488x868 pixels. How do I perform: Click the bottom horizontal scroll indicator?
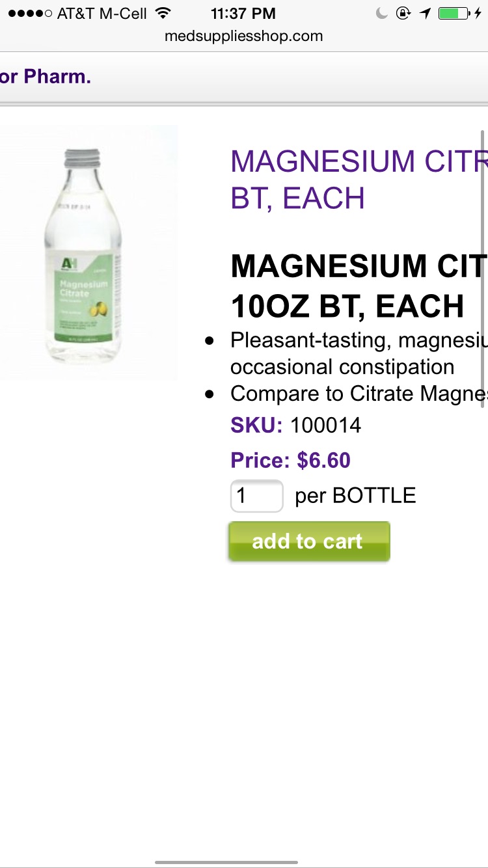(226, 863)
